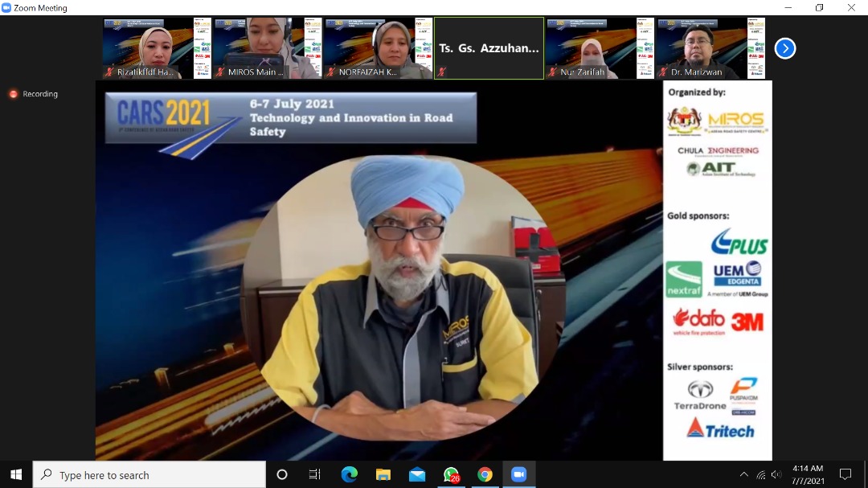
Task: Show next participants with the blue arrow
Action: (x=785, y=48)
